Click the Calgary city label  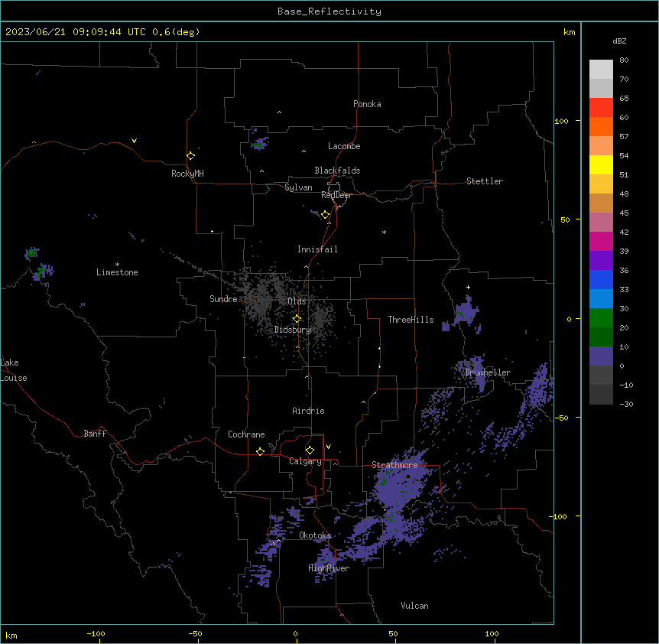pos(305,461)
